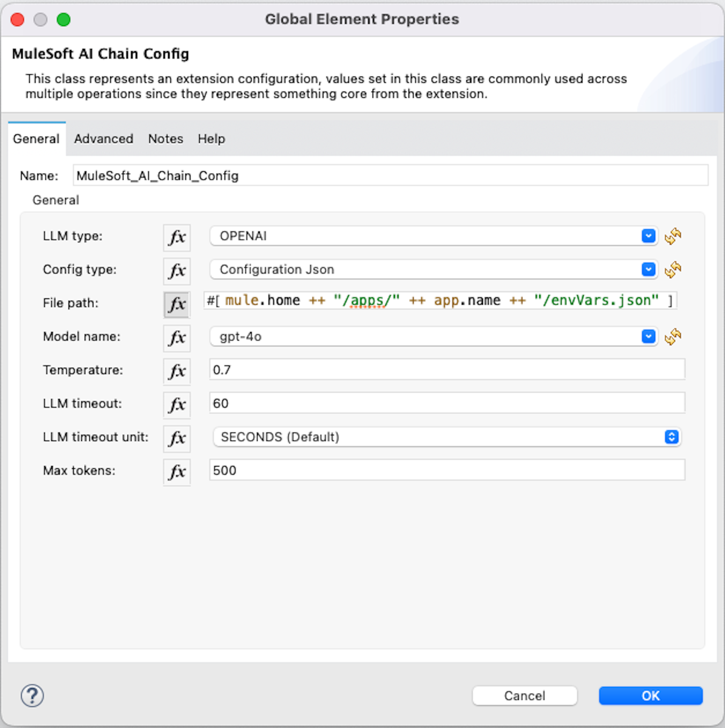Switch to the Help tab

coord(211,139)
